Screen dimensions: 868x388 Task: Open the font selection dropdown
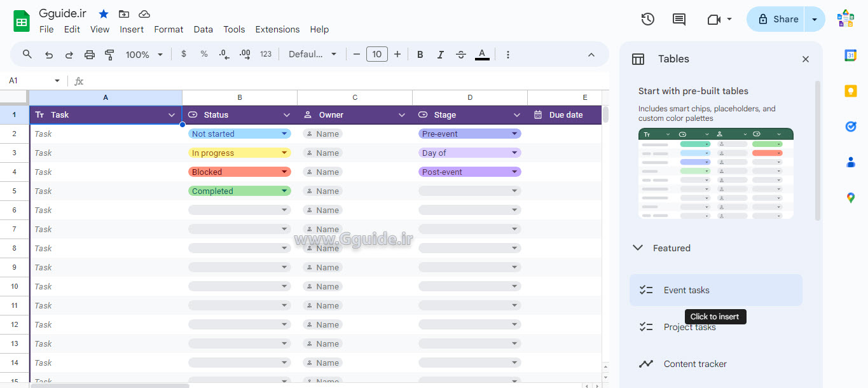pos(312,54)
